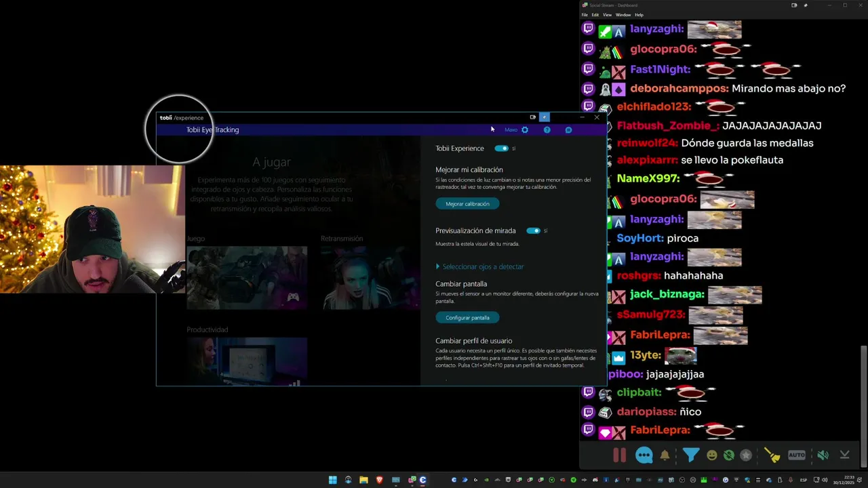Open the Edit menu in Social Stream

tap(595, 15)
